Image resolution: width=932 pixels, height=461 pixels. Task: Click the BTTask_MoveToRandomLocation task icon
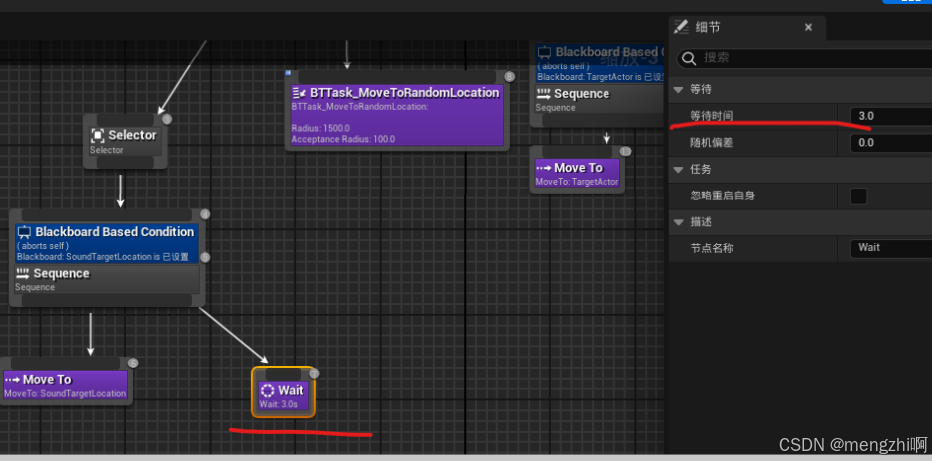pyautogui.click(x=299, y=93)
